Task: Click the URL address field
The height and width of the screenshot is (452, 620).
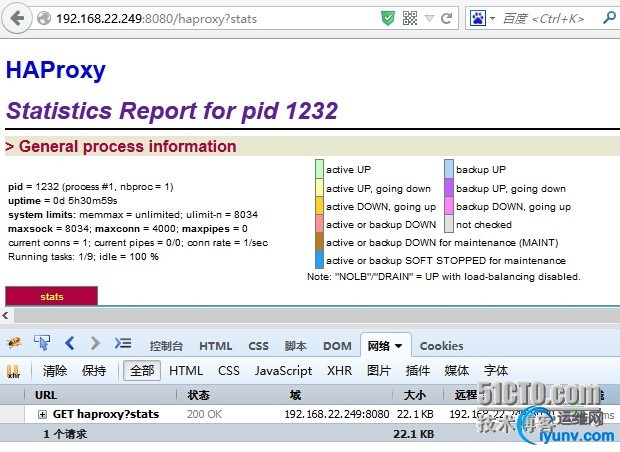Action: coord(214,19)
